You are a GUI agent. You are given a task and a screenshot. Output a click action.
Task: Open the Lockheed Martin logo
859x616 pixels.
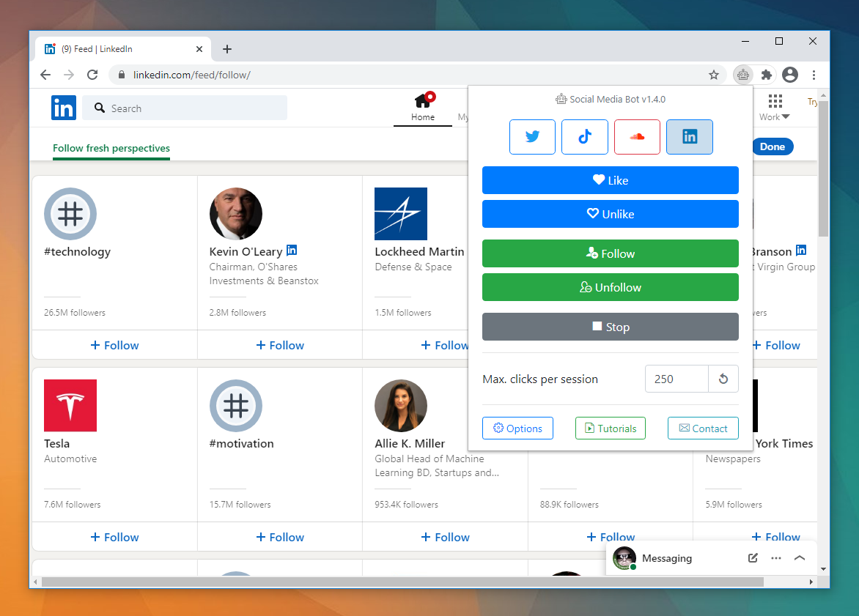tap(401, 214)
